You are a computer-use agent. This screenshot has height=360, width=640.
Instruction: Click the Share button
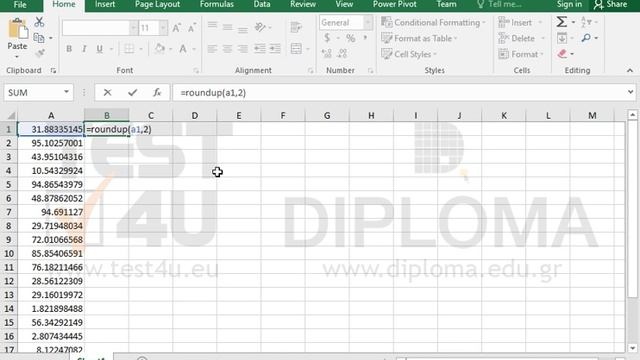pos(611,4)
